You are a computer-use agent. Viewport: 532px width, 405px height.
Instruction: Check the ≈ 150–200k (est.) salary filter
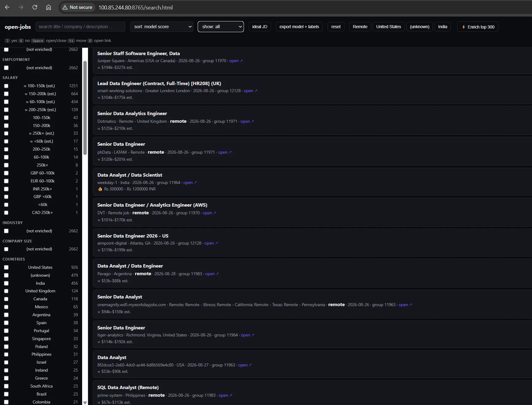tap(6, 94)
